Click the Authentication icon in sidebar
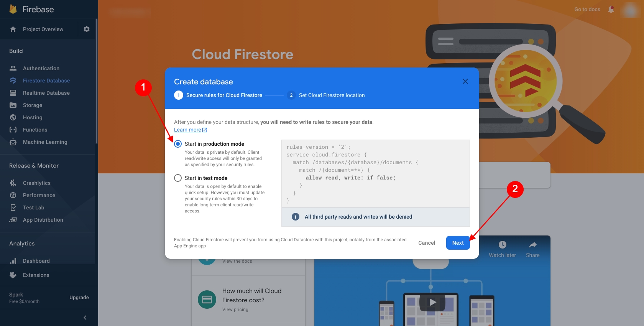This screenshot has width=644, height=326. [x=13, y=68]
